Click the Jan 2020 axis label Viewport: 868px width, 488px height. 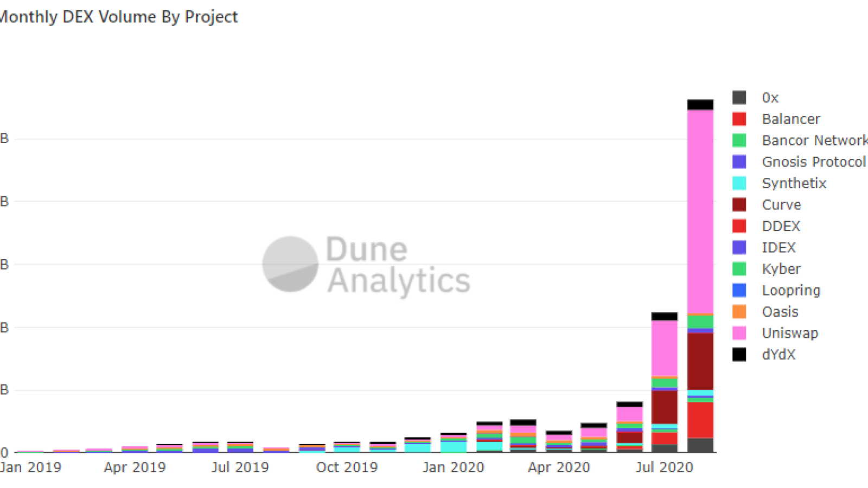tap(454, 467)
